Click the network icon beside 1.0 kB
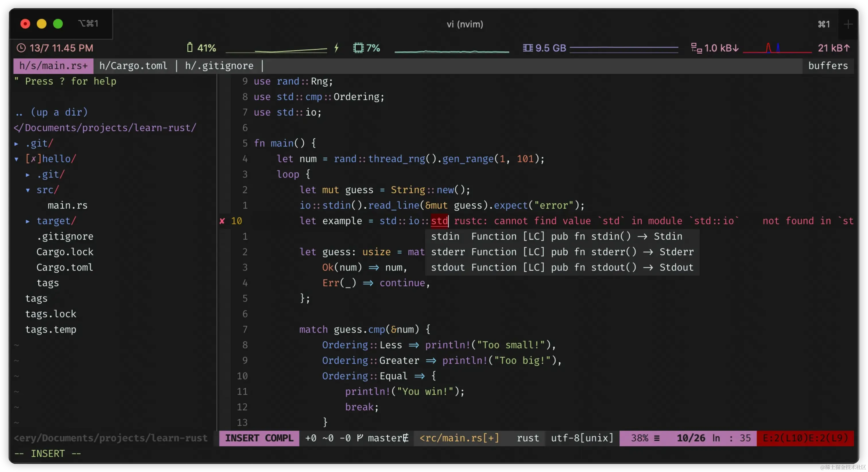868x472 pixels. click(x=696, y=48)
